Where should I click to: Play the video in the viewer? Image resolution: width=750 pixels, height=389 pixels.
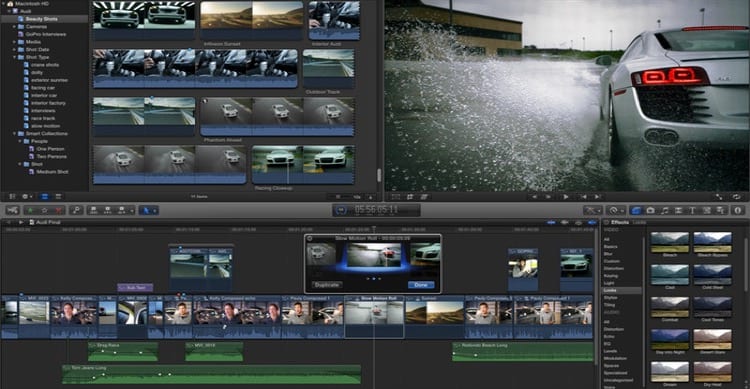click(x=566, y=197)
